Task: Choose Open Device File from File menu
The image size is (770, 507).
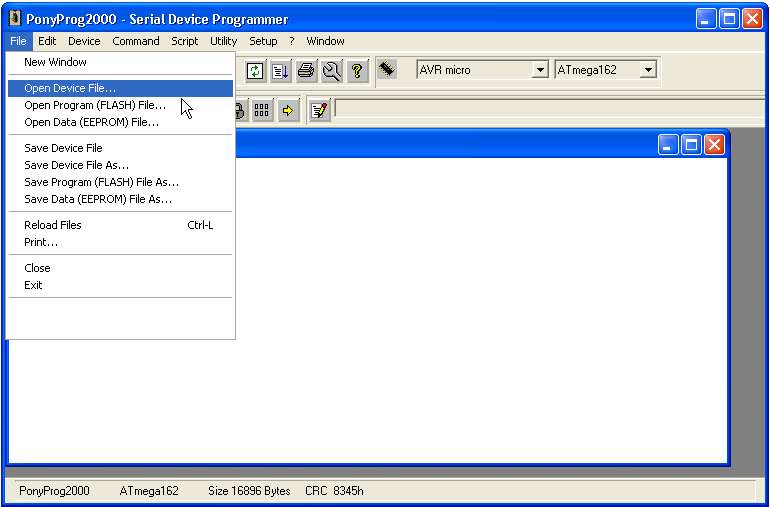Action: pos(70,88)
